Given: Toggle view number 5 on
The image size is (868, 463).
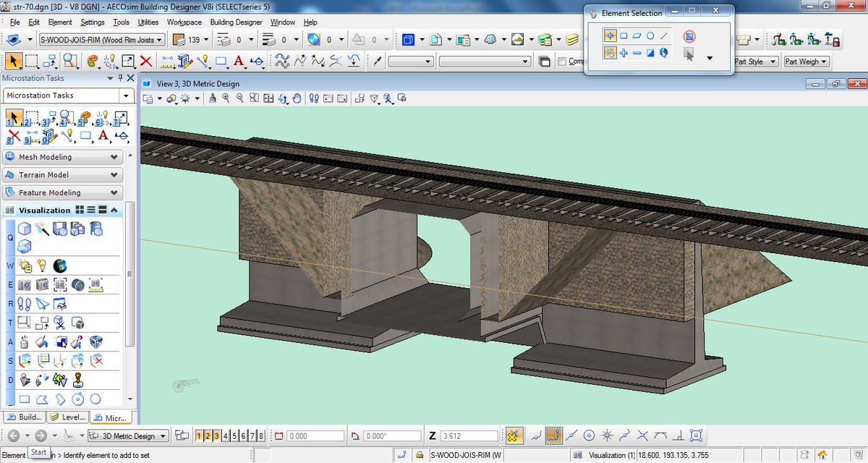Looking at the screenshot, I should click(234, 436).
